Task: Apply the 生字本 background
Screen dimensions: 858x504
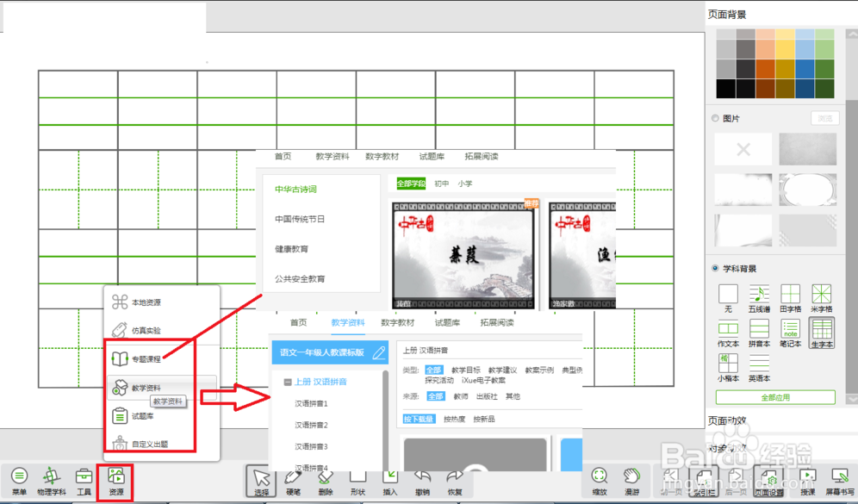Action: point(822,333)
